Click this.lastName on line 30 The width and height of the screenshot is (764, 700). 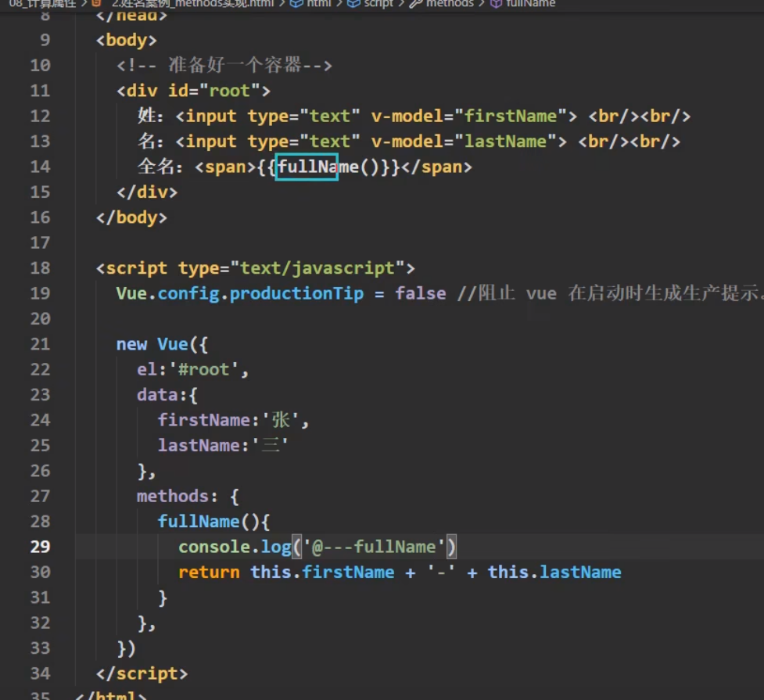[554, 573]
